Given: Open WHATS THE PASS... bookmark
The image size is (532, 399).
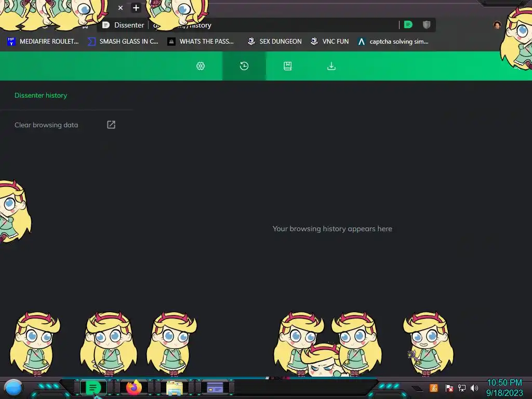Looking at the screenshot, I should pos(201,42).
